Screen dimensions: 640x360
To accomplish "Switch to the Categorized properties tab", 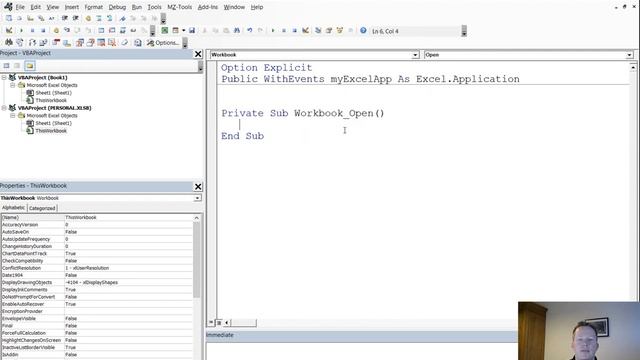I will point(42,208).
